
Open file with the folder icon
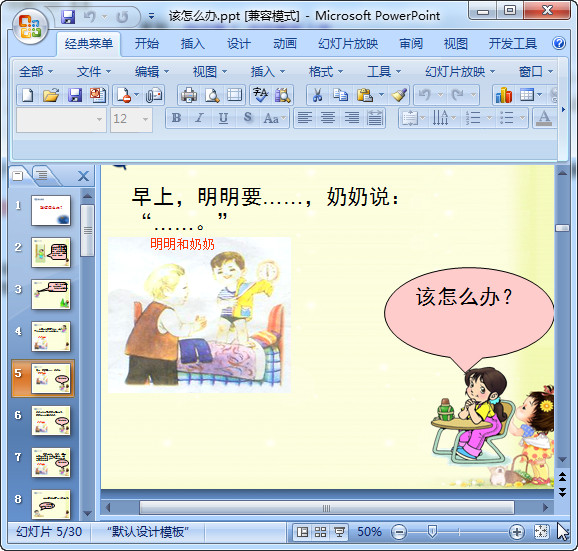(51, 95)
